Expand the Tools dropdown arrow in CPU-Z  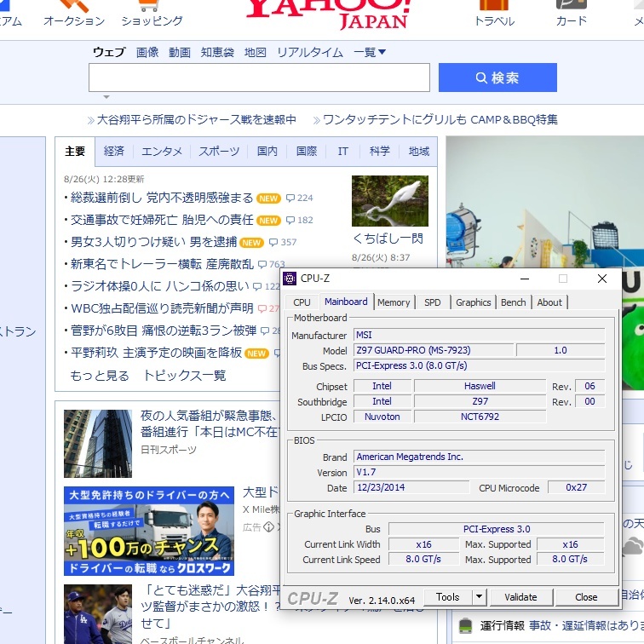click(480, 597)
